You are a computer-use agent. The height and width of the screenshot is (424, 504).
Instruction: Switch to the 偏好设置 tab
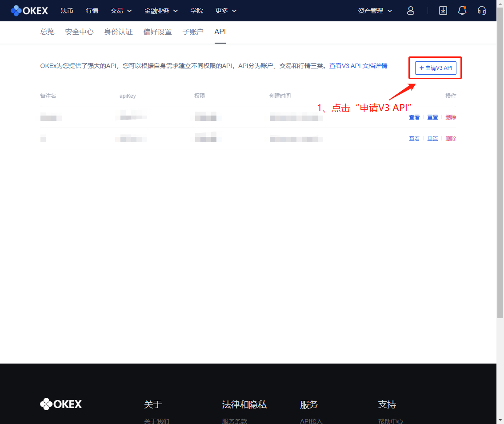tap(157, 32)
